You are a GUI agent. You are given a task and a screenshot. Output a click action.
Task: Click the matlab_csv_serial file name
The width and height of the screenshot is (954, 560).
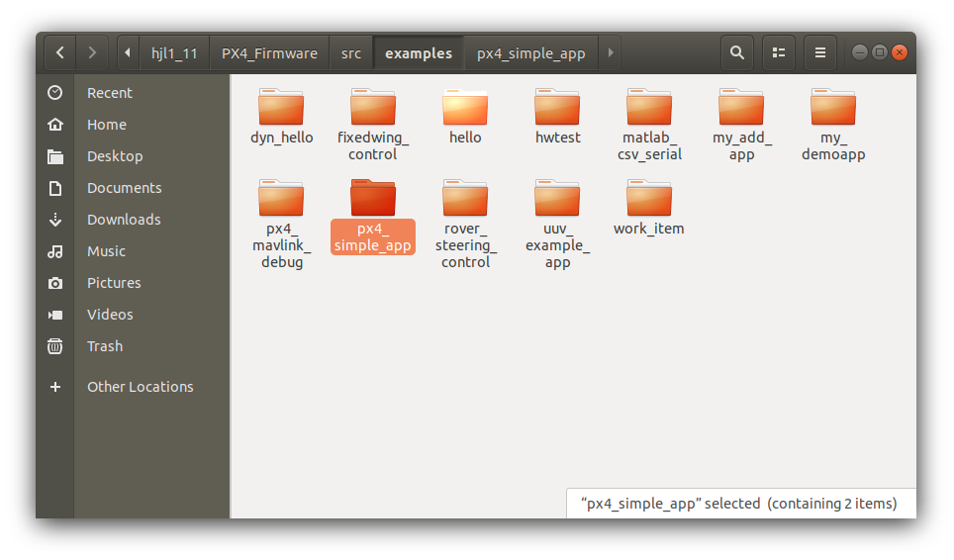(x=649, y=145)
